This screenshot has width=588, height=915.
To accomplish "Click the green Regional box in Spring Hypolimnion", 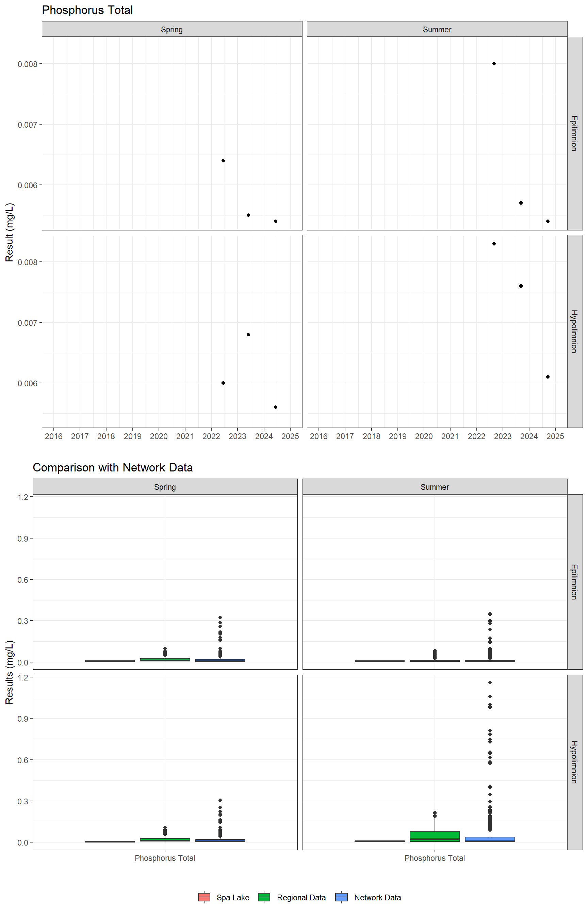I will [x=165, y=840].
